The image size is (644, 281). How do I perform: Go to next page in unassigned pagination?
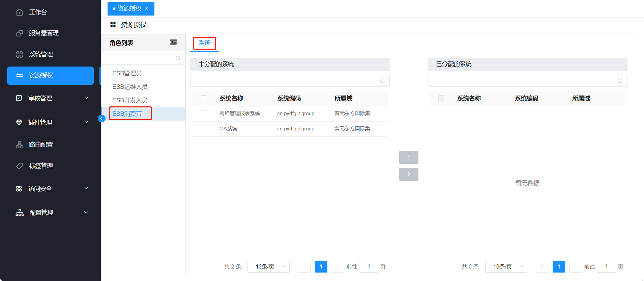point(338,267)
